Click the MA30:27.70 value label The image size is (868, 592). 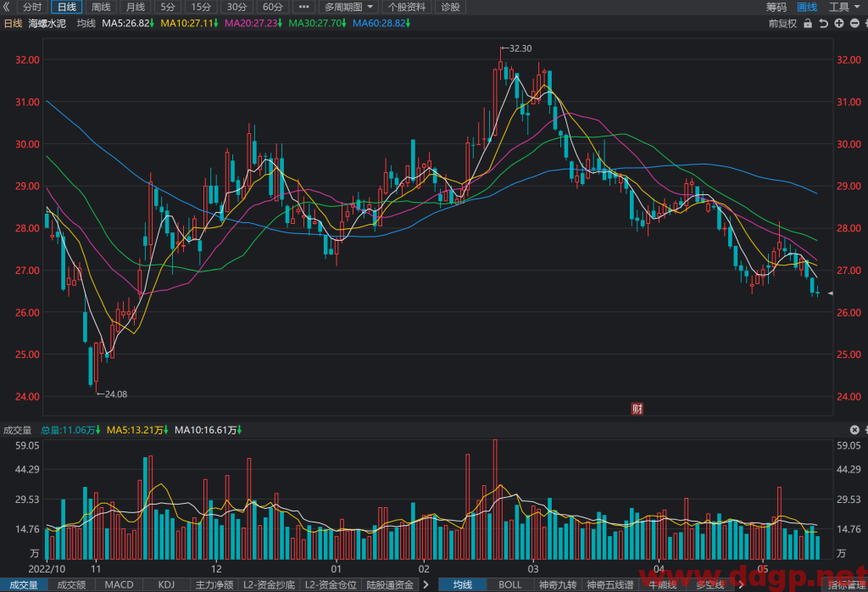317,23
